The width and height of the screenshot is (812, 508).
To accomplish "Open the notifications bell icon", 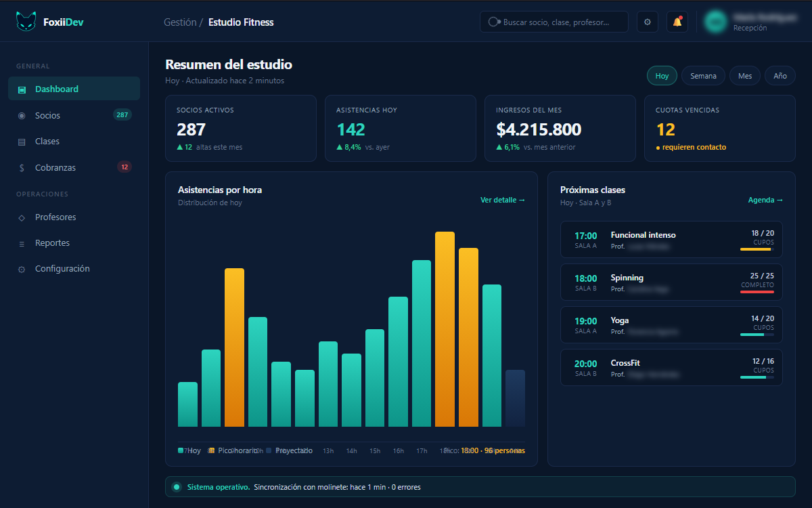I will (677, 22).
